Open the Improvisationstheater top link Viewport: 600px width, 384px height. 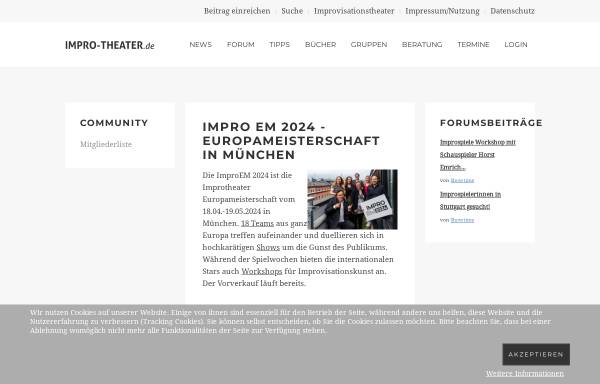tap(354, 11)
